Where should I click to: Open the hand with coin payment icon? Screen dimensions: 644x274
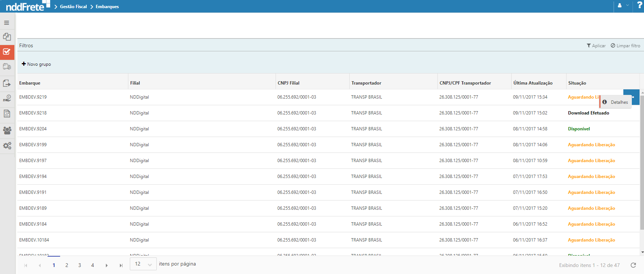(7, 99)
